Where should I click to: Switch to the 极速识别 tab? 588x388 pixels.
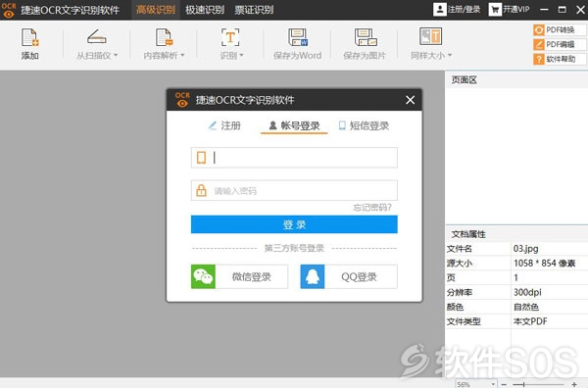[x=205, y=10]
